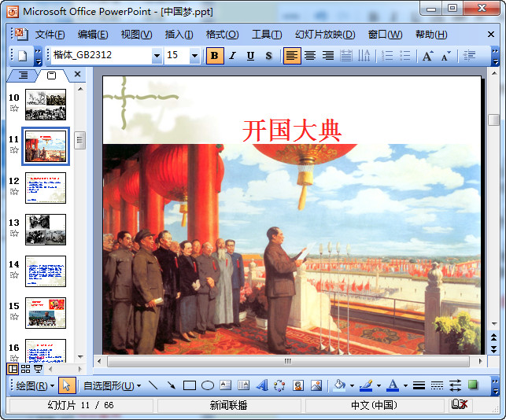Switch to the Outline tab
This screenshot has width=506, height=420.
click(23, 76)
